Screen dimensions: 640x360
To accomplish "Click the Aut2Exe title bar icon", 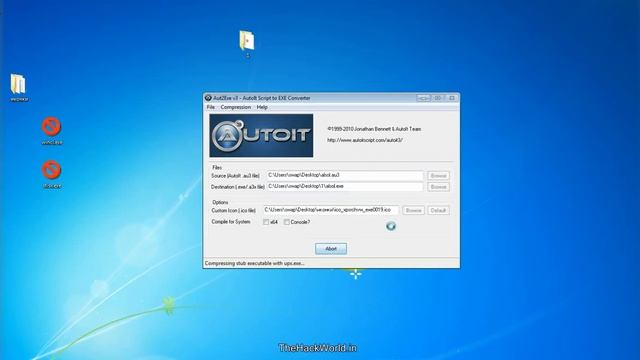I will [x=208, y=98].
